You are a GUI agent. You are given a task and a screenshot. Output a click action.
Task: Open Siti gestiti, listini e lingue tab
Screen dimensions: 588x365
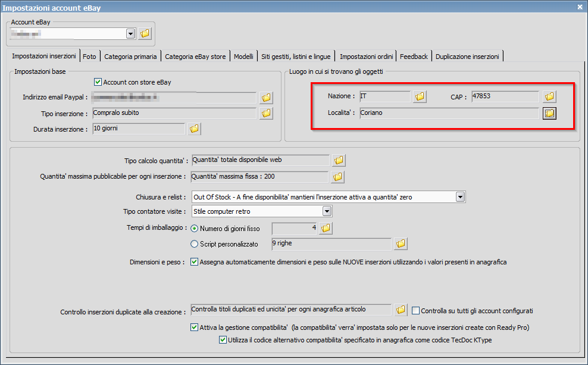[296, 57]
